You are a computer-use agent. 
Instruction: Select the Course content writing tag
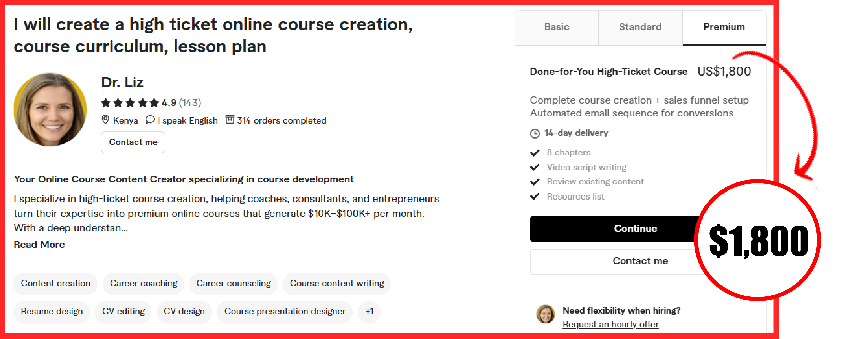click(337, 284)
